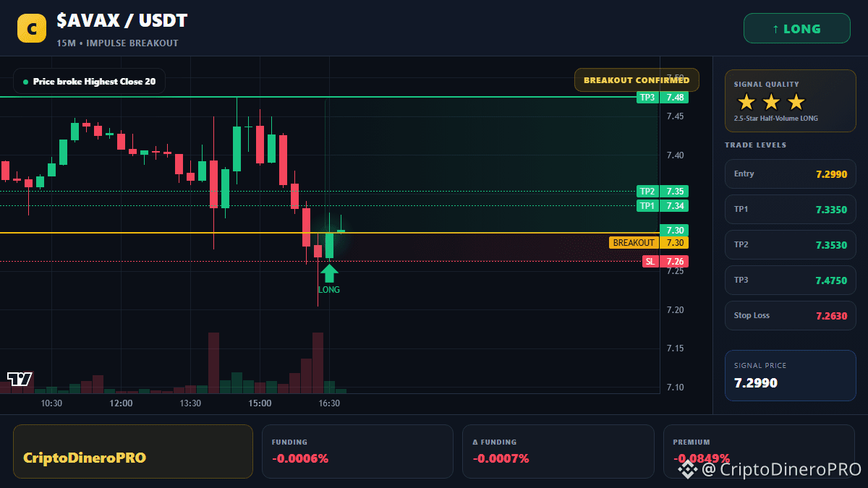The height and width of the screenshot is (488, 868).
Task: Click the Stop Loss 7.2630 row
Action: [791, 315]
